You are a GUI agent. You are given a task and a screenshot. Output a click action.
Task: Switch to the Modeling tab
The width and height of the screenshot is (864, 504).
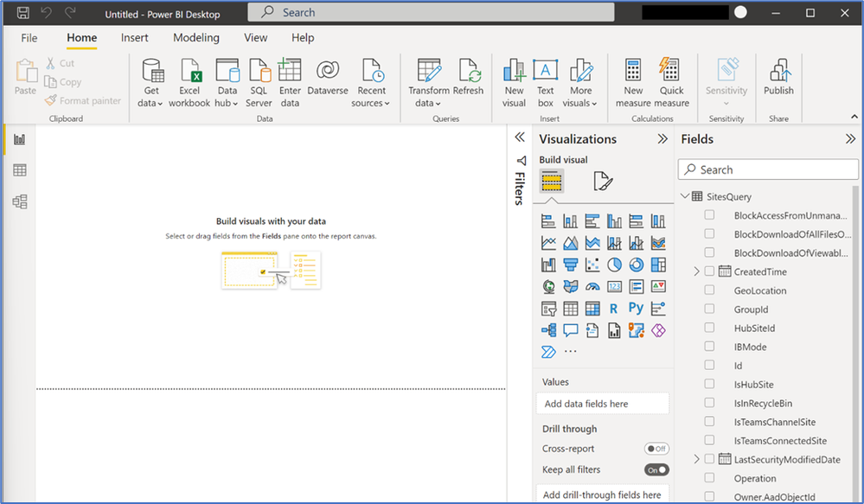click(196, 38)
